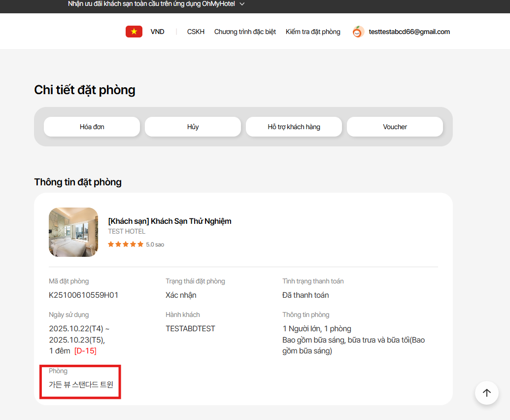Click the Hỗ trợ khách hàng button
This screenshot has height=420, width=510.
click(x=294, y=127)
